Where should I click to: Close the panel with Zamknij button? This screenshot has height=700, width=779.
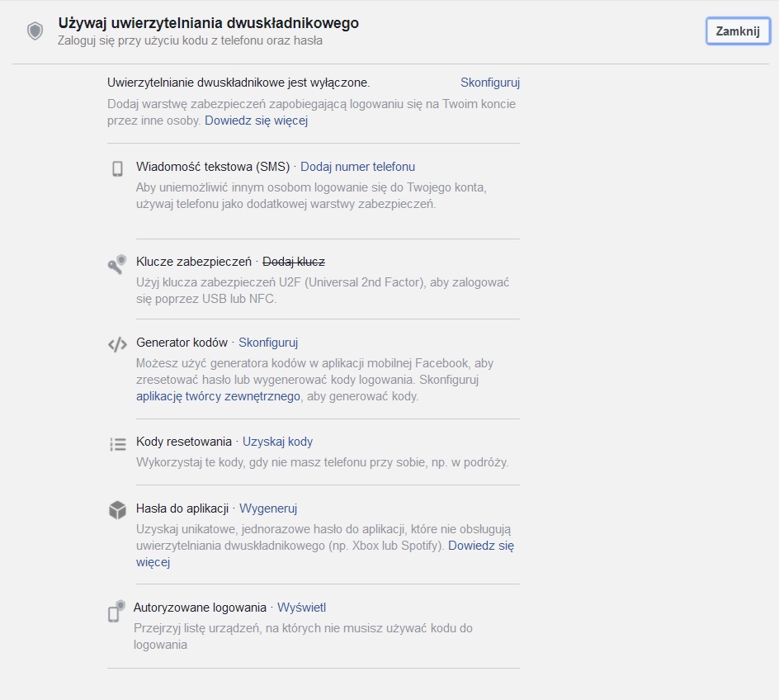[738, 31]
